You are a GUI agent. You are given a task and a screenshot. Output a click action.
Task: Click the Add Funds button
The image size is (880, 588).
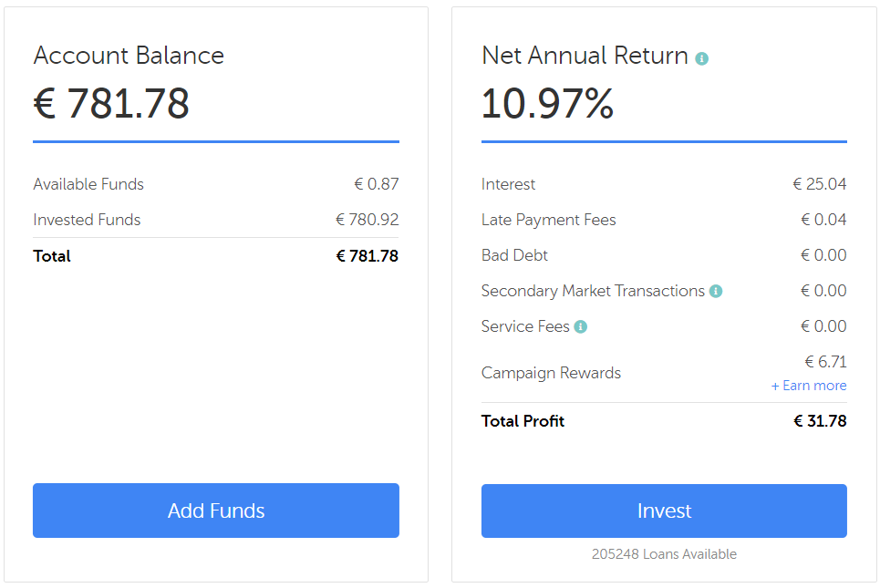(x=216, y=511)
